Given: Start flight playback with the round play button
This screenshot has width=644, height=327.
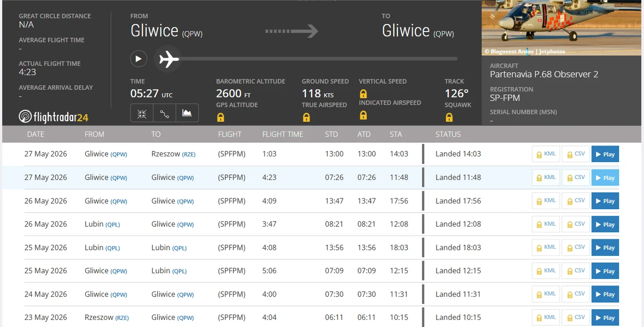Looking at the screenshot, I should coord(139,59).
